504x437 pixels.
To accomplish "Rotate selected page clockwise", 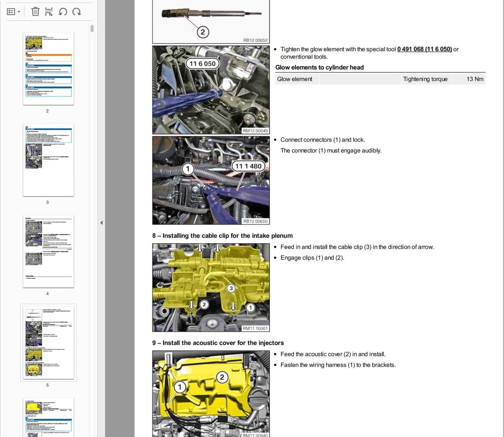I will (77, 12).
